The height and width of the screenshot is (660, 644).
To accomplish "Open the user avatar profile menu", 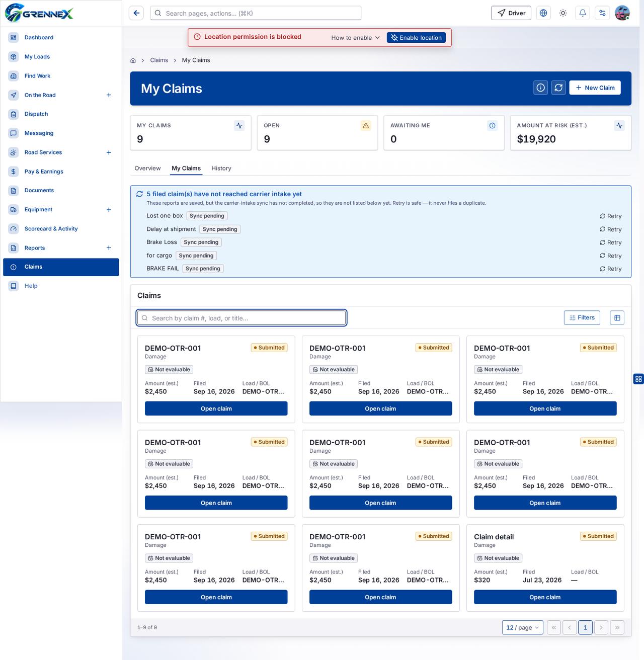I will tap(622, 13).
